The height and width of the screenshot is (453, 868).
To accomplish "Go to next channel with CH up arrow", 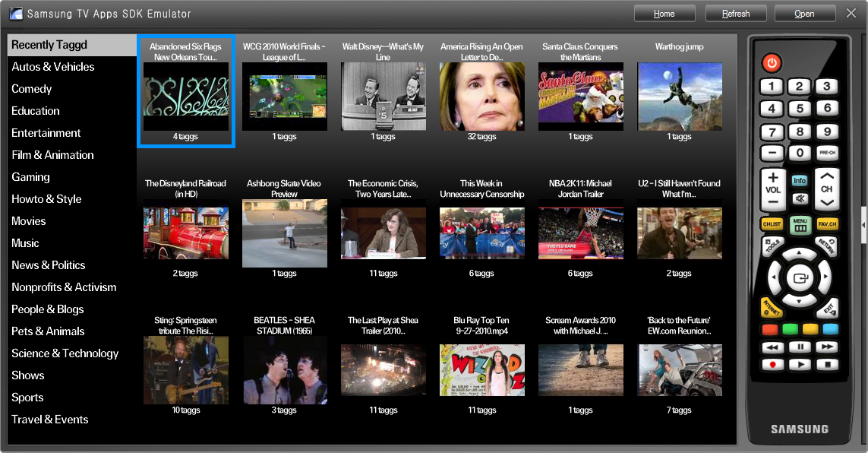I will point(827,176).
